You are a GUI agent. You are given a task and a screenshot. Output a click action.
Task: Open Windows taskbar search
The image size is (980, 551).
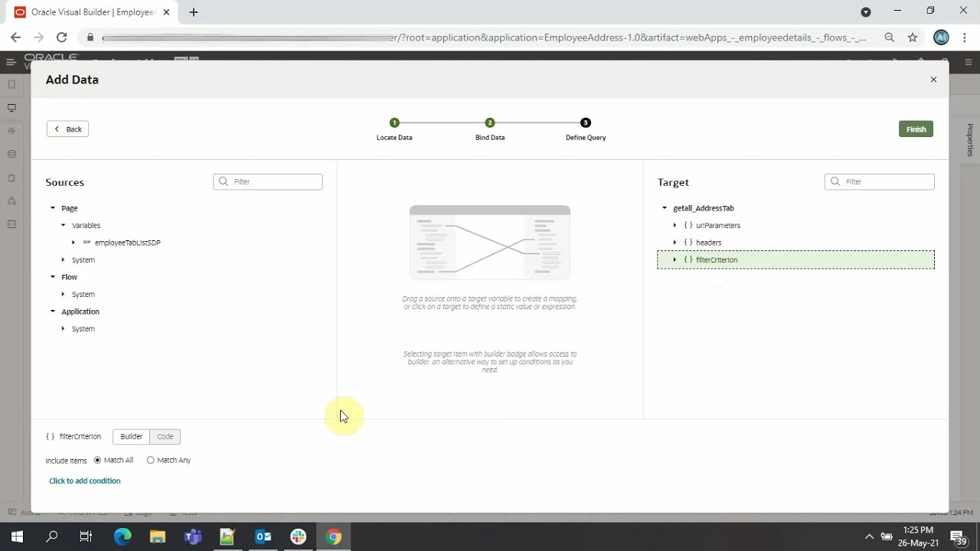click(51, 536)
